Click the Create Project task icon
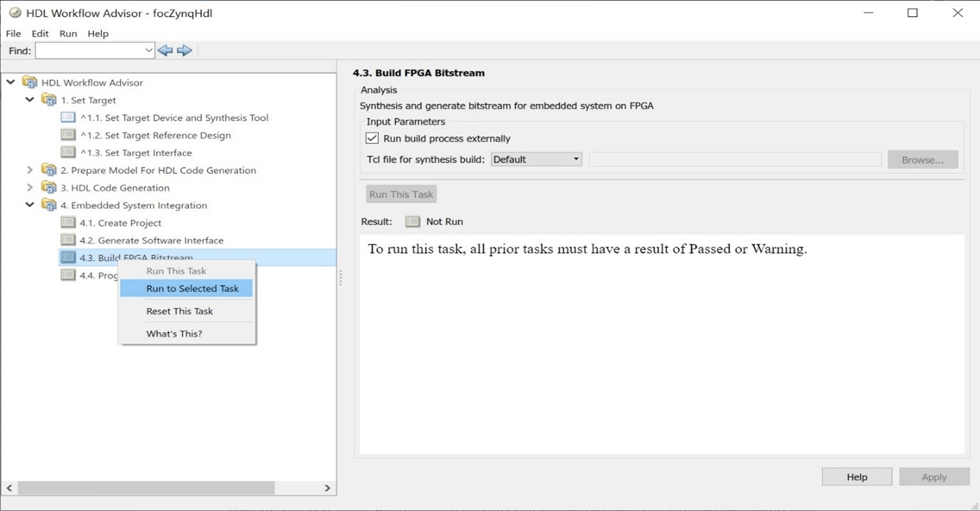The width and height of the screenshot is (980, 511). point(68,223)
